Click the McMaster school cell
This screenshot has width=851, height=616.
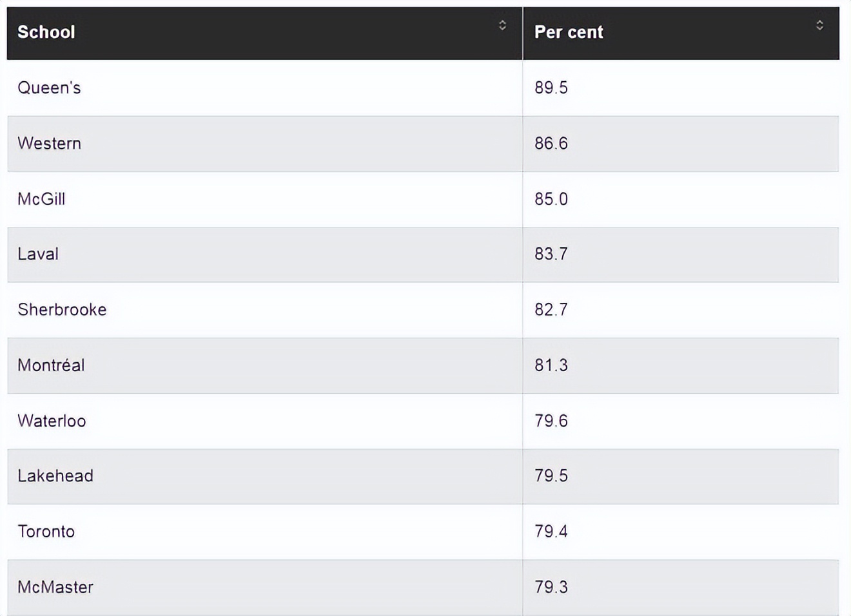(x=55, y=587)
